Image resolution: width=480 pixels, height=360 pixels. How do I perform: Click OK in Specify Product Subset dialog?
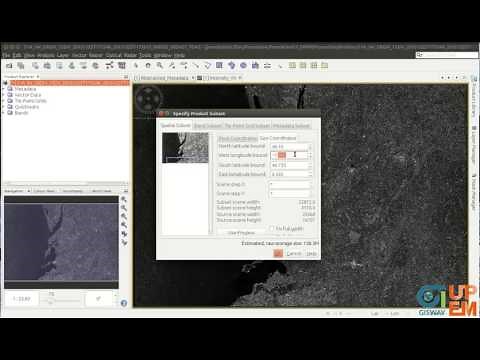click(x=278, y=254)
